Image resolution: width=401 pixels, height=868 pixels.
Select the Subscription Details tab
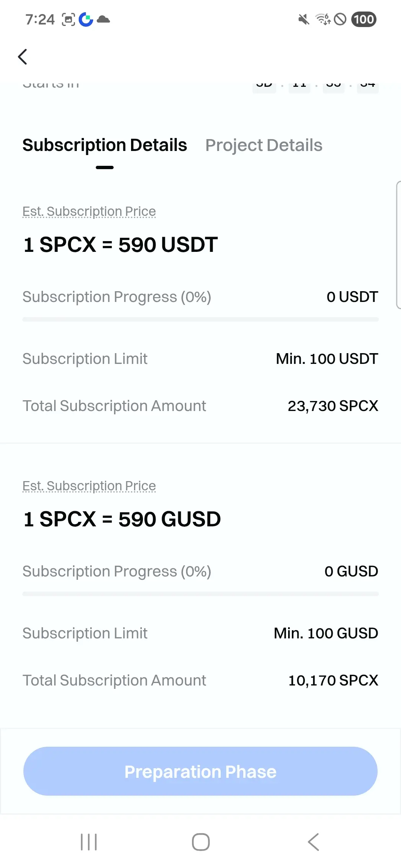coord(105,145)
